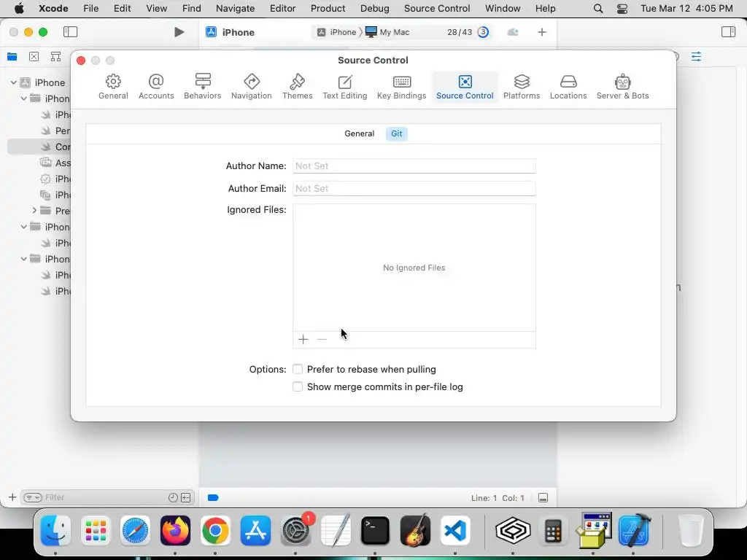Collapse the root iPhone project in navigator
Viewport: 747px width, 560px height.
(x=13, y=82)
